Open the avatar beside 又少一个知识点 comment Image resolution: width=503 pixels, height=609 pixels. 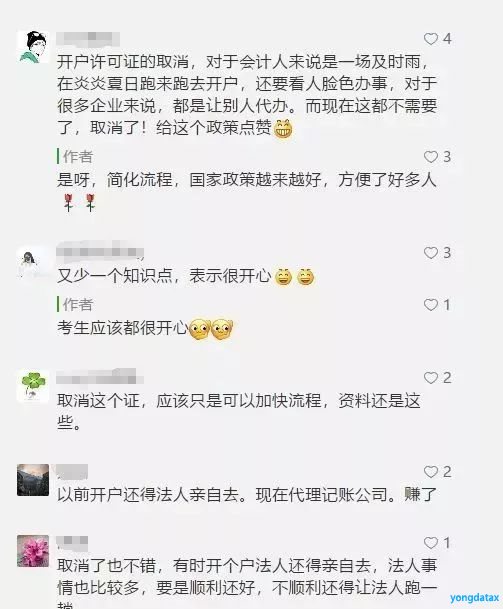click(33, 263)
